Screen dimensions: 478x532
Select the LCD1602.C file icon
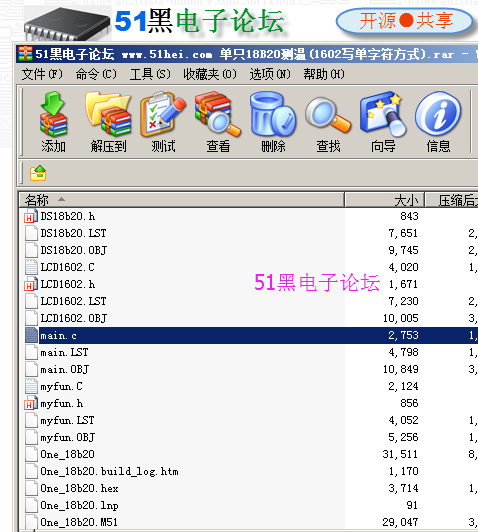click(31, 267)
